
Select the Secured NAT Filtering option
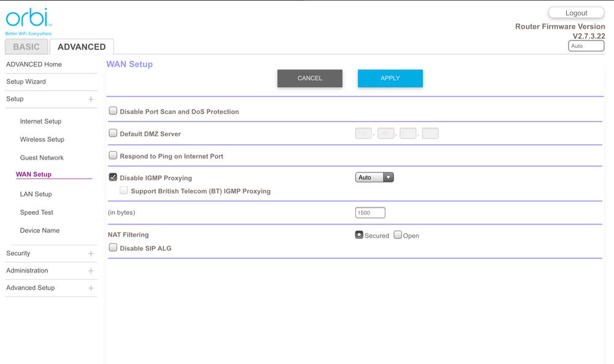coord(359,235)
